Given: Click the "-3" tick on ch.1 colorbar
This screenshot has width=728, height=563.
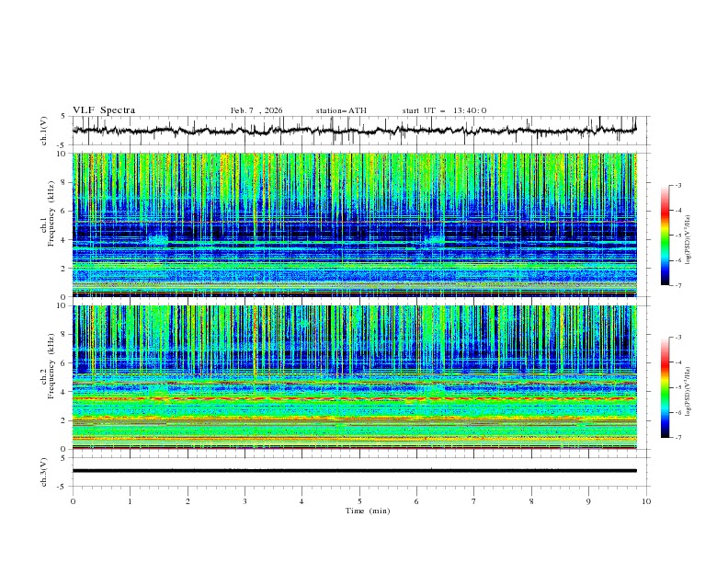Looking at the screenshot, I should point(677,185).
